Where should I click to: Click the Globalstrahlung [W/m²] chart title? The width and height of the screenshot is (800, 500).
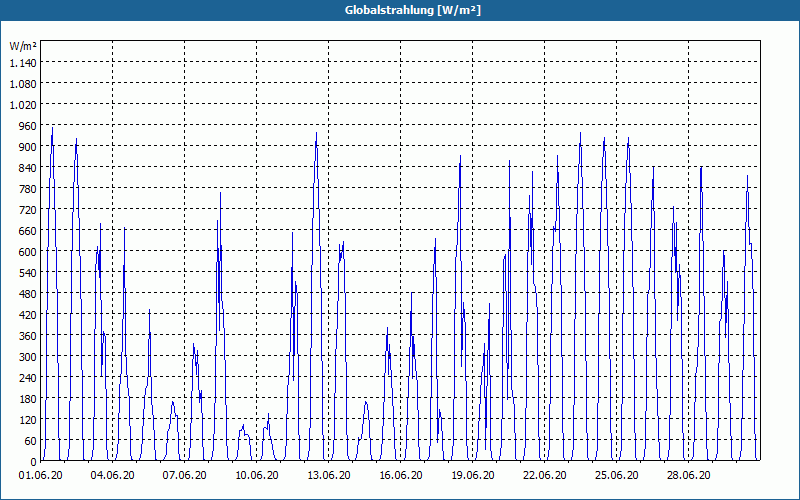click(x=412, y=10)
